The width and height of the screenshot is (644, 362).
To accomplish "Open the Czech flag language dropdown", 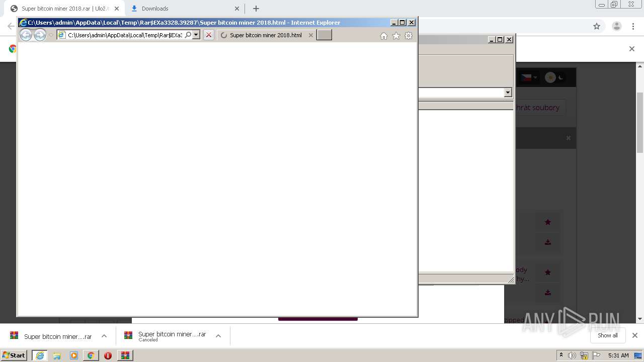I will point(528,77).
